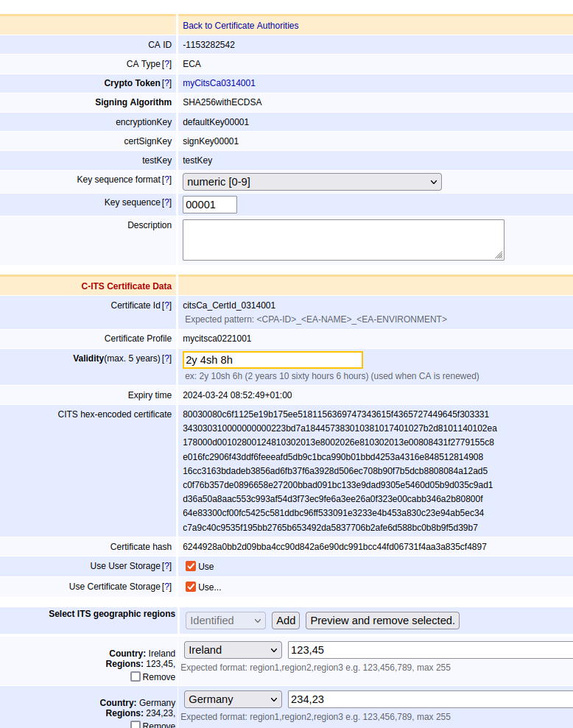Open help for Key sequence field
The image size is (573, 728).
tap(166, 202)
